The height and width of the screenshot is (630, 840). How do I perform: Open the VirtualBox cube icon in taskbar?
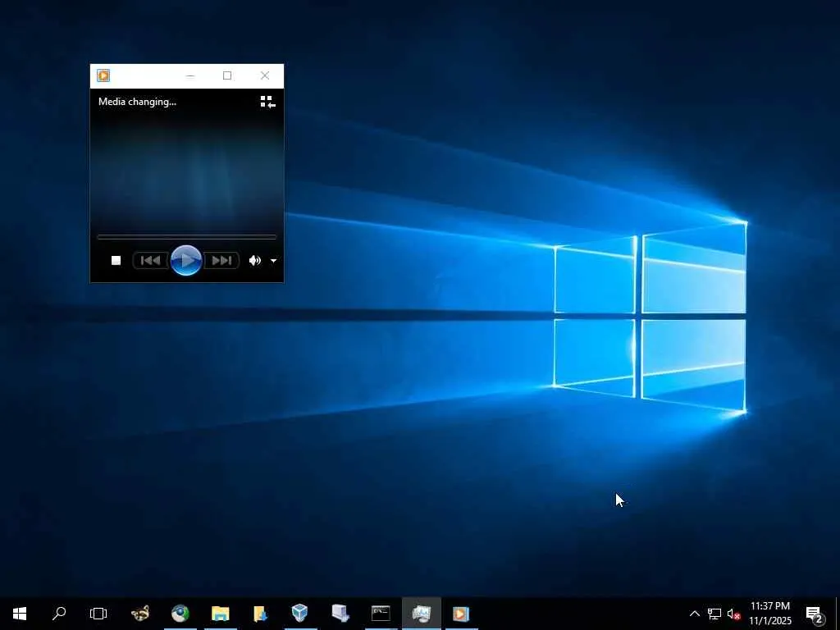click(x=300, y=614)
